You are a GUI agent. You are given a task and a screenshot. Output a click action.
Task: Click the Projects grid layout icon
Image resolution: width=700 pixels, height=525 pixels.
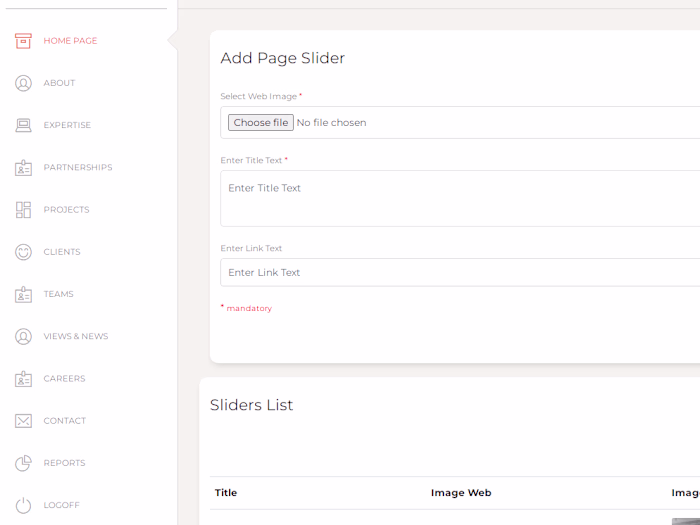[23, 210]
